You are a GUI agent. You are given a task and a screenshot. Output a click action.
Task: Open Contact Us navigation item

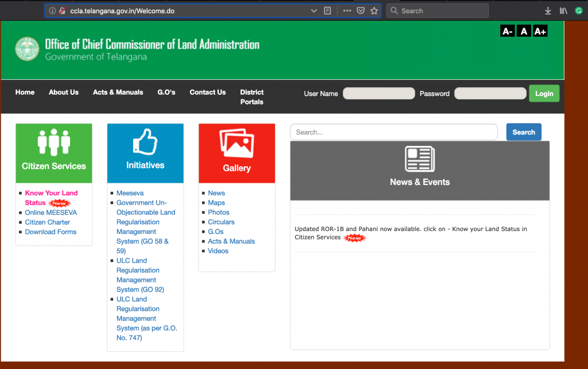coord(208,93)
